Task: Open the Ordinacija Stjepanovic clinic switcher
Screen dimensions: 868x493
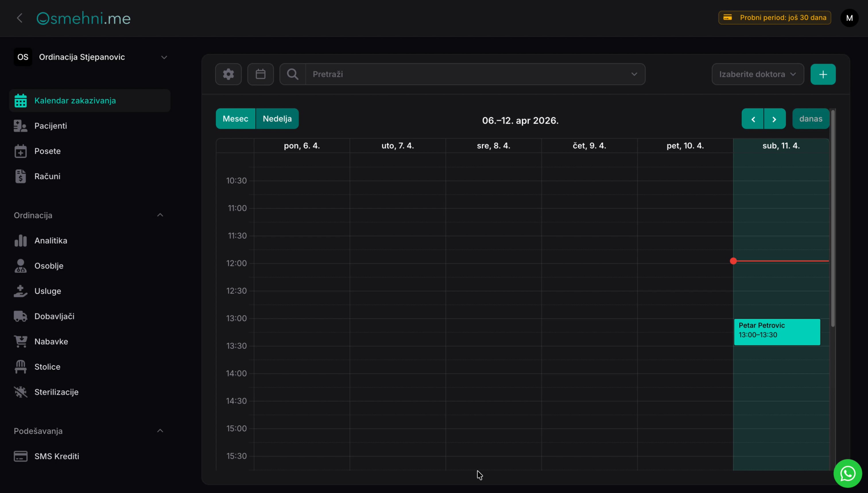Action: pos(90,57)
